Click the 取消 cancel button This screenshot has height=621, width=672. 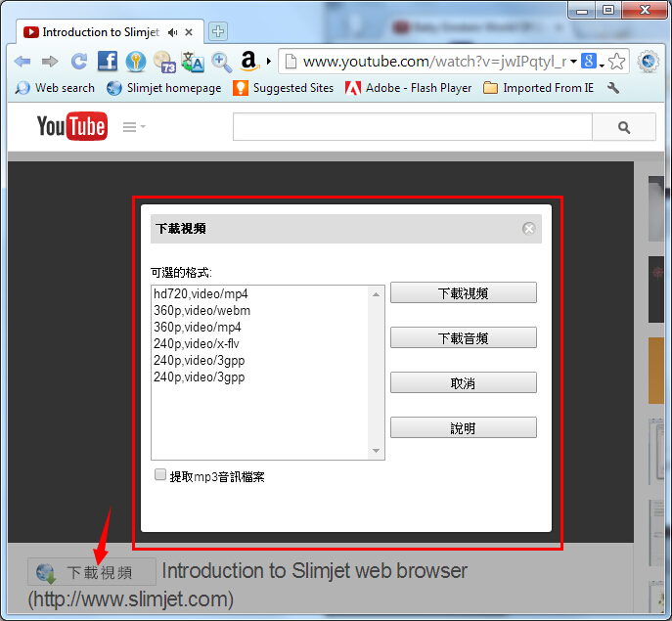click(464, 382)
